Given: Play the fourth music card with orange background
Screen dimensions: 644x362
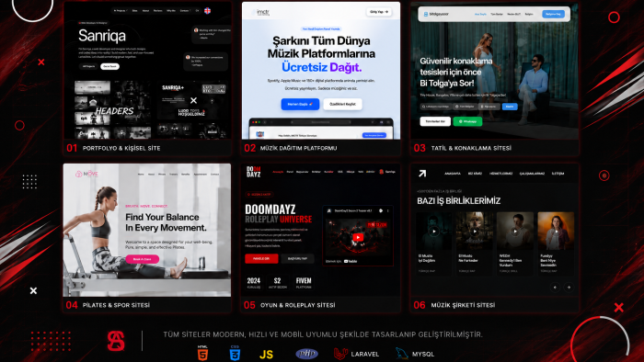Looking at the screenshot, I should [x=556, y=232].
